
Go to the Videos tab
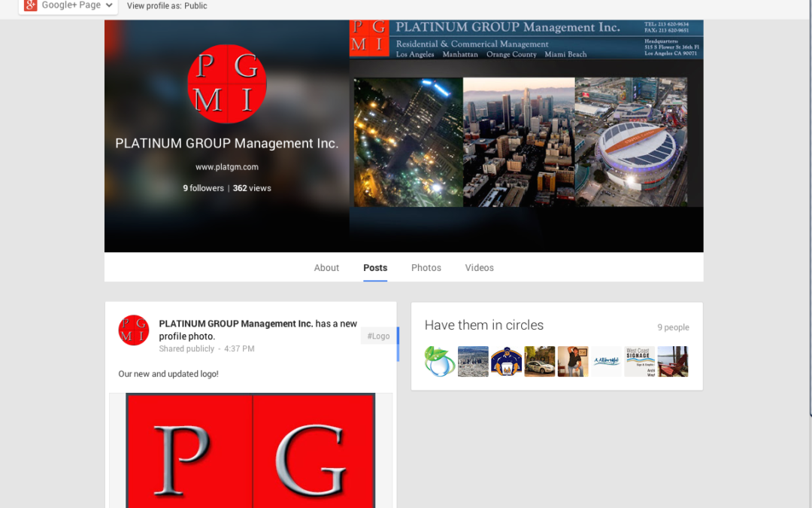[x=480, y=267]
